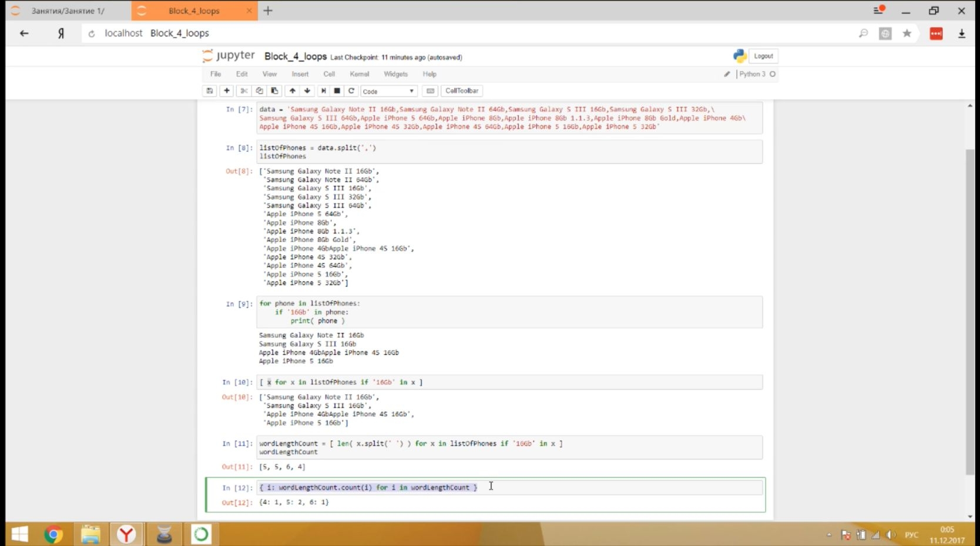Click the pencil edit mode indicator

pos(727,74)
